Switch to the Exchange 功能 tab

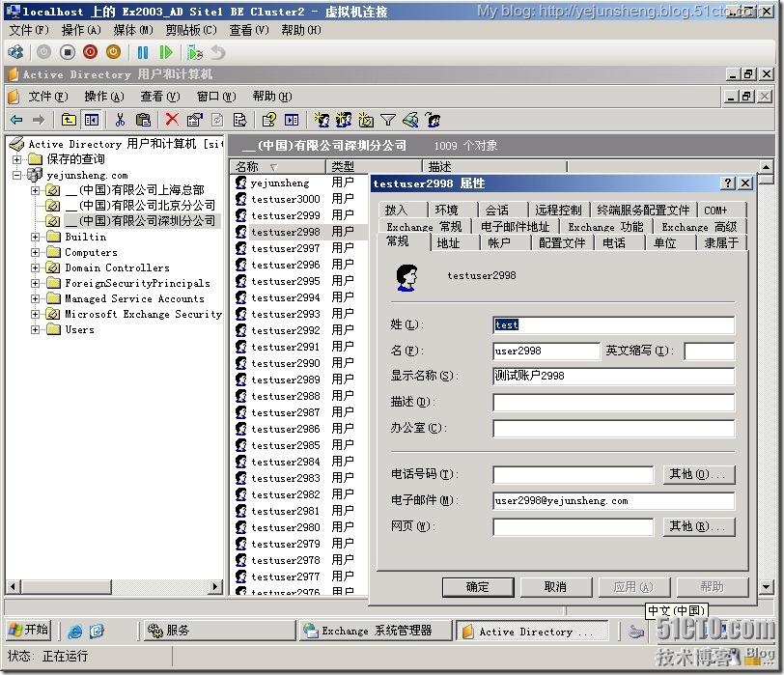605,227
